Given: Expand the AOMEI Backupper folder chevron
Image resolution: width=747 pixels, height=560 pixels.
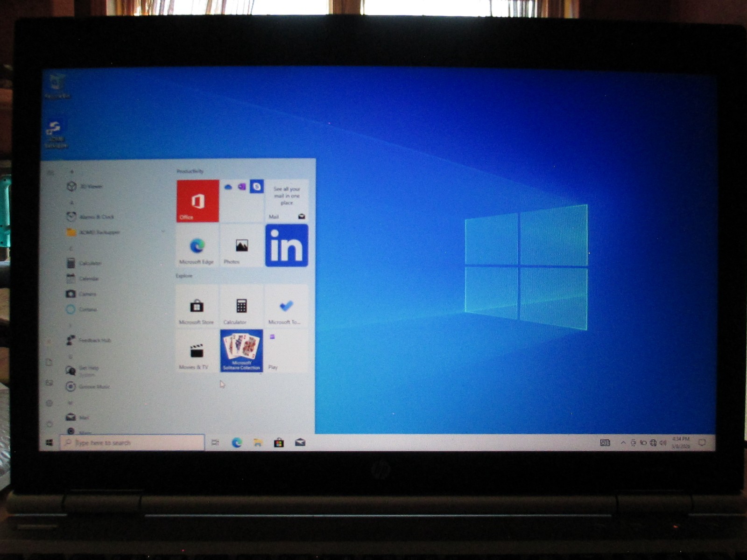Looking at the screenshot, I should [x=163, y=232].
